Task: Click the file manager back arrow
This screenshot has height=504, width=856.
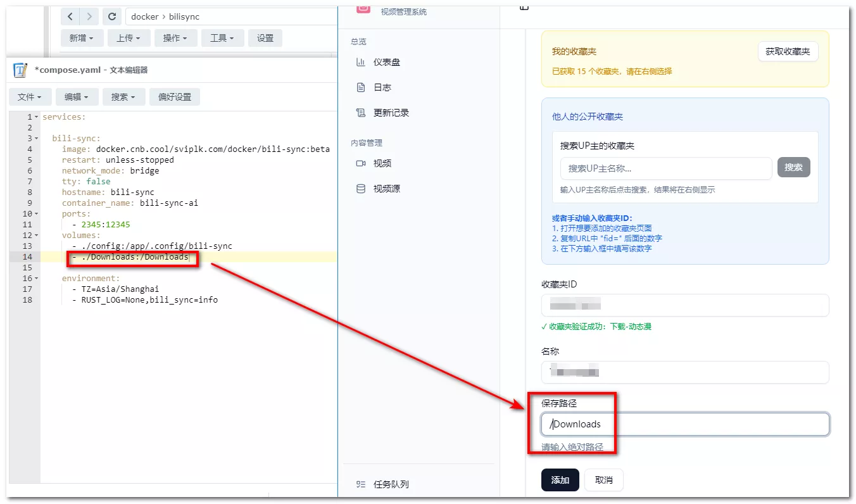Action: pyautogui.click(x=70, y=16)
